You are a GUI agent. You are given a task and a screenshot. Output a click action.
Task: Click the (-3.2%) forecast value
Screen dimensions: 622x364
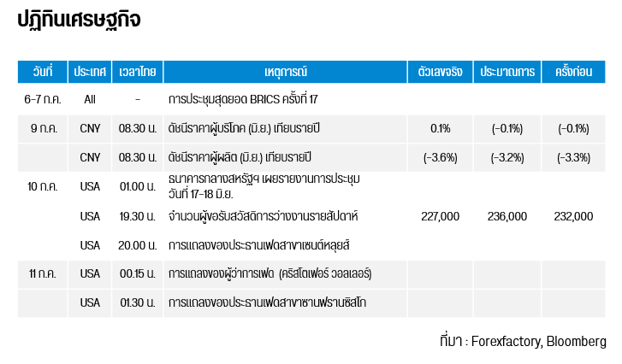pos(507,158)
